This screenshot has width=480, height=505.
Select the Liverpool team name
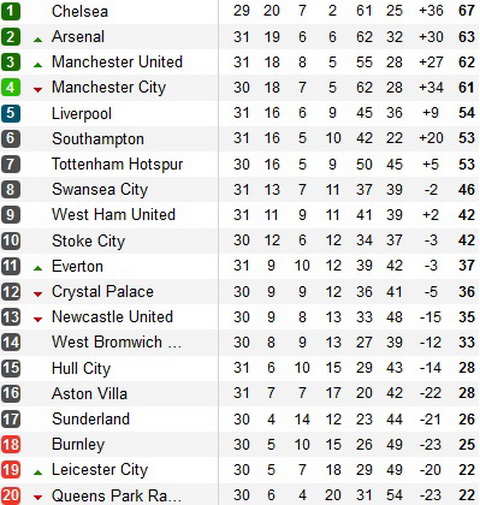82,114
